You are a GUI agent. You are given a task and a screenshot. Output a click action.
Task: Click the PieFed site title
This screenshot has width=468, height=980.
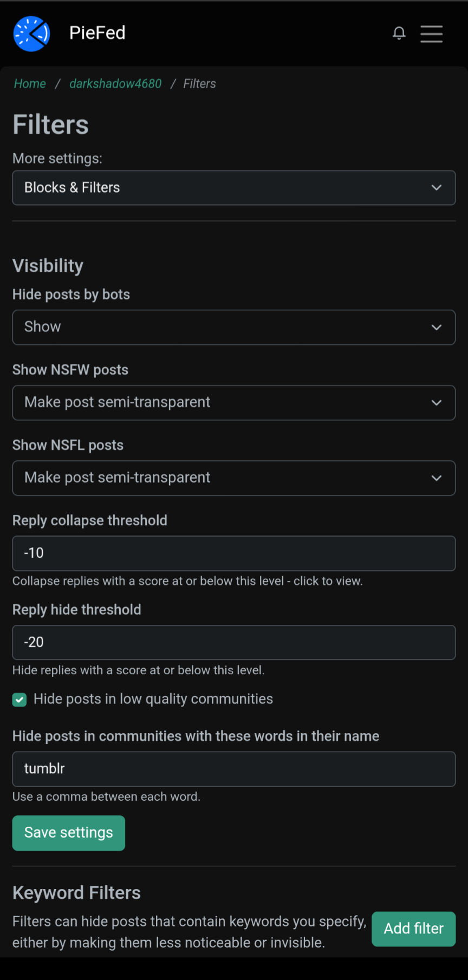(x=97, y=33)
